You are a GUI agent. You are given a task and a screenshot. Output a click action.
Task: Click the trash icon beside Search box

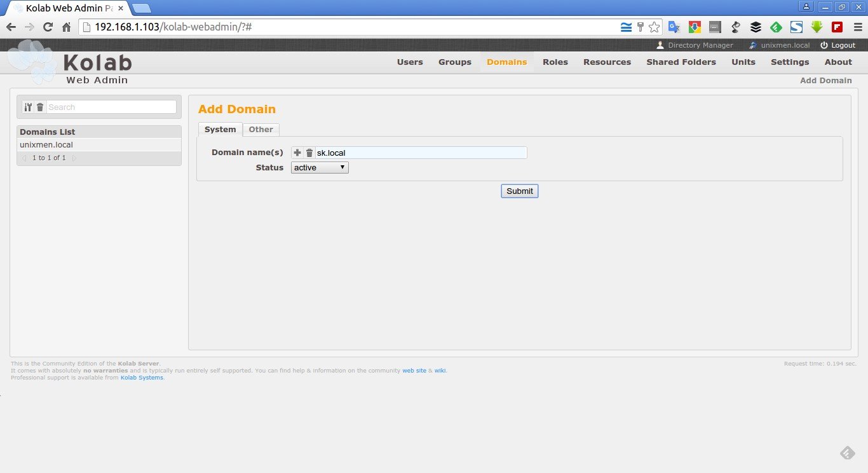pos(40,107)
